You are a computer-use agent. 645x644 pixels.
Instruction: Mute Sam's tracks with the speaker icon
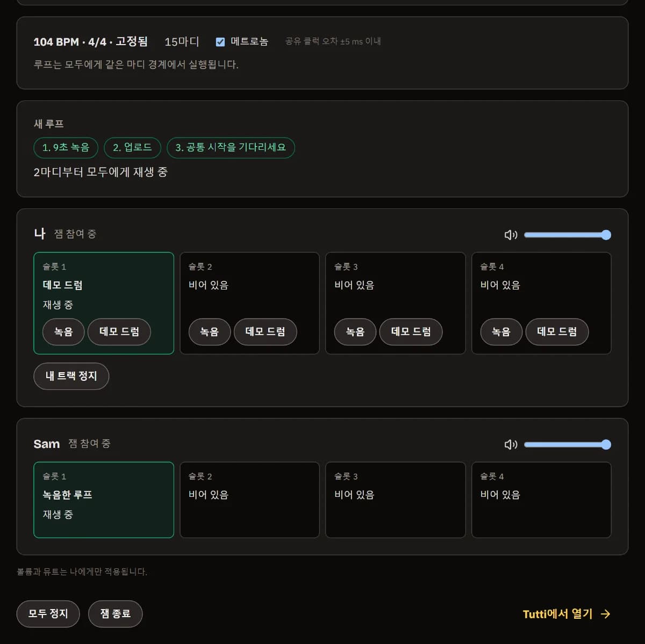(511, 444)
